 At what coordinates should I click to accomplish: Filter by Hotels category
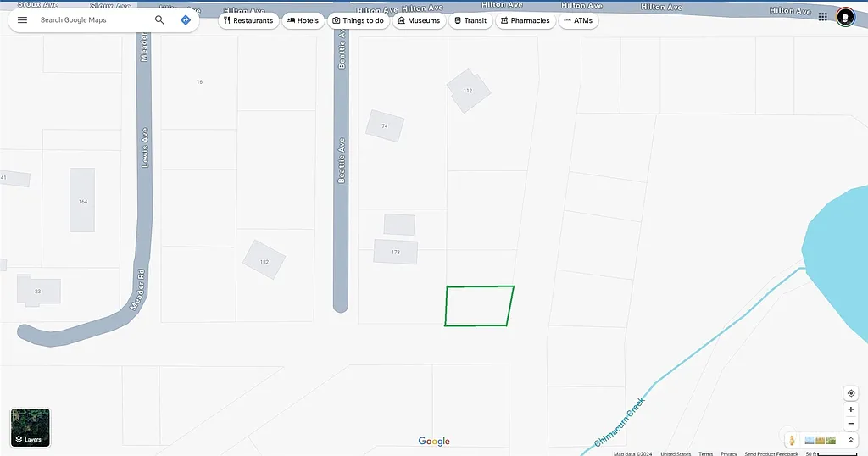tap(303, 20)
